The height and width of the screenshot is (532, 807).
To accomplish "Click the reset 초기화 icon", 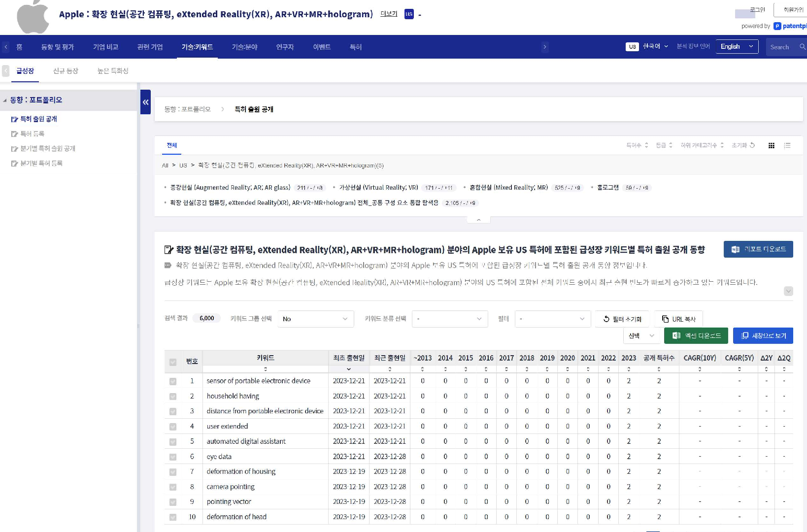I will tap(752, 145).
